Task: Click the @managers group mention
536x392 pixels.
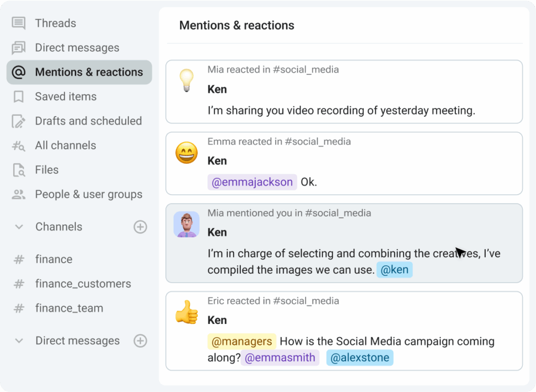Action: (x=242, y=342)
